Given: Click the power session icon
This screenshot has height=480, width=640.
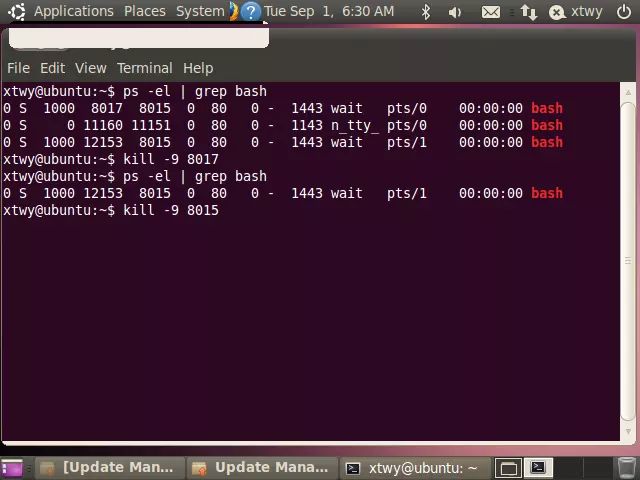Looking at the screenshot, I should tap(624, 12).
